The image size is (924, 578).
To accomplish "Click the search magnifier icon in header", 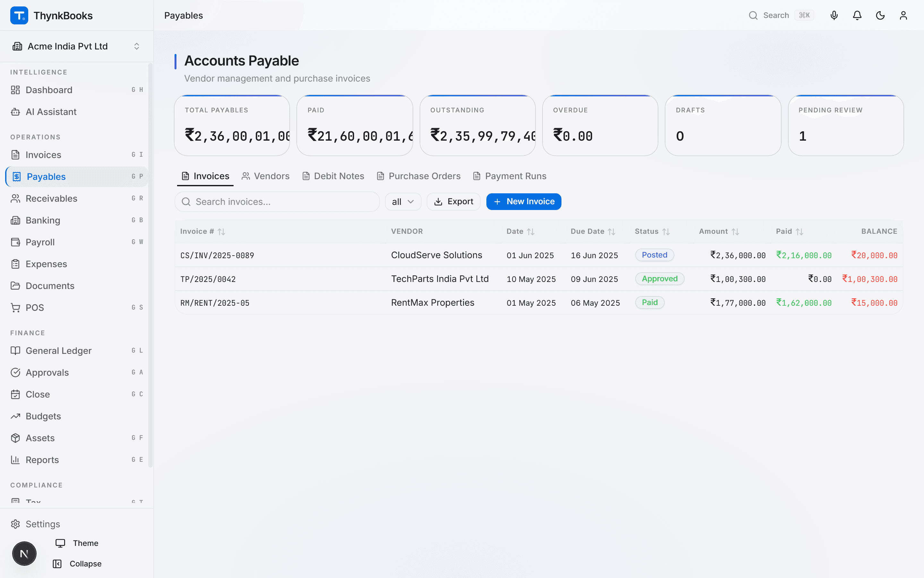I will pyautogui.click(x=753, y=15).
